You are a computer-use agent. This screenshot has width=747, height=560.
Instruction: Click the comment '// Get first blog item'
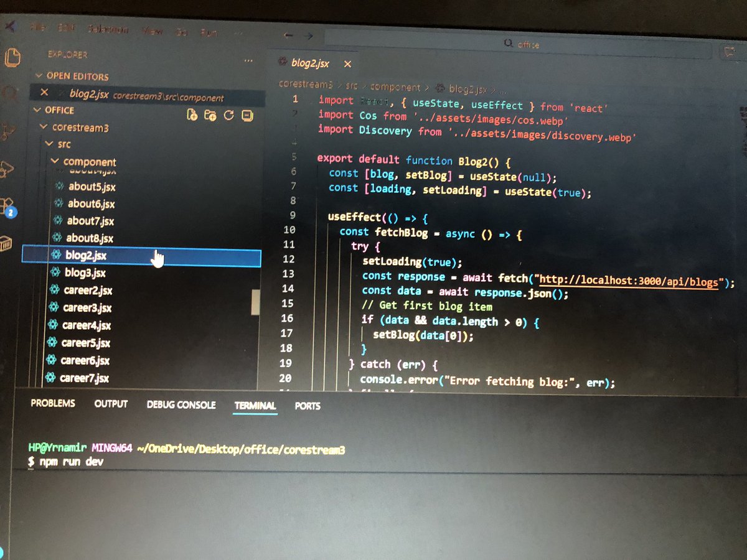coord(427,306)
